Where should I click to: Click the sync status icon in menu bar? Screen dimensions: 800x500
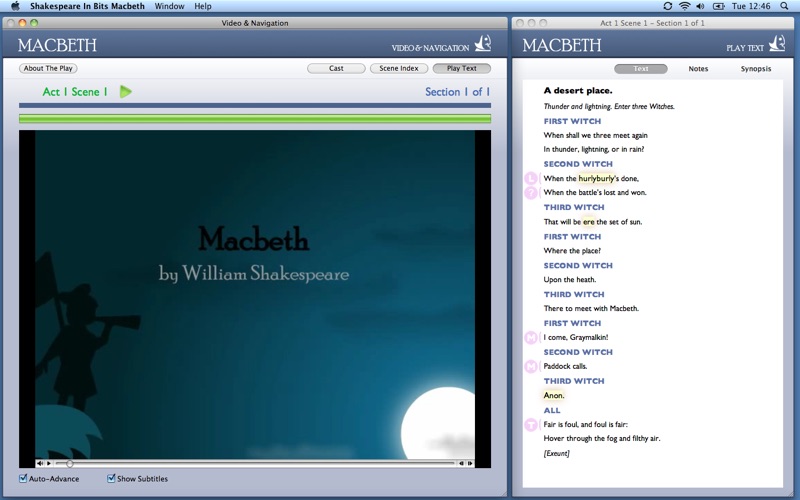click(667, 6)
